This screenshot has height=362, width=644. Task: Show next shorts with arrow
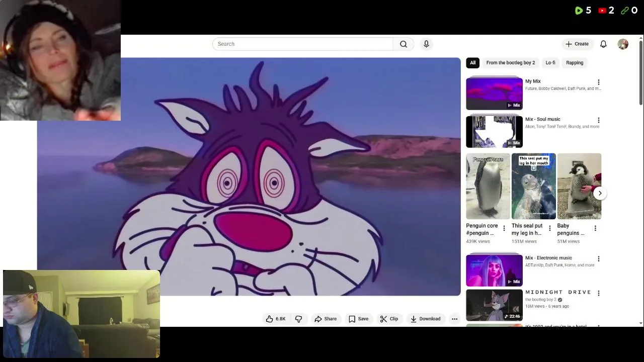click(x=600, y=193)
